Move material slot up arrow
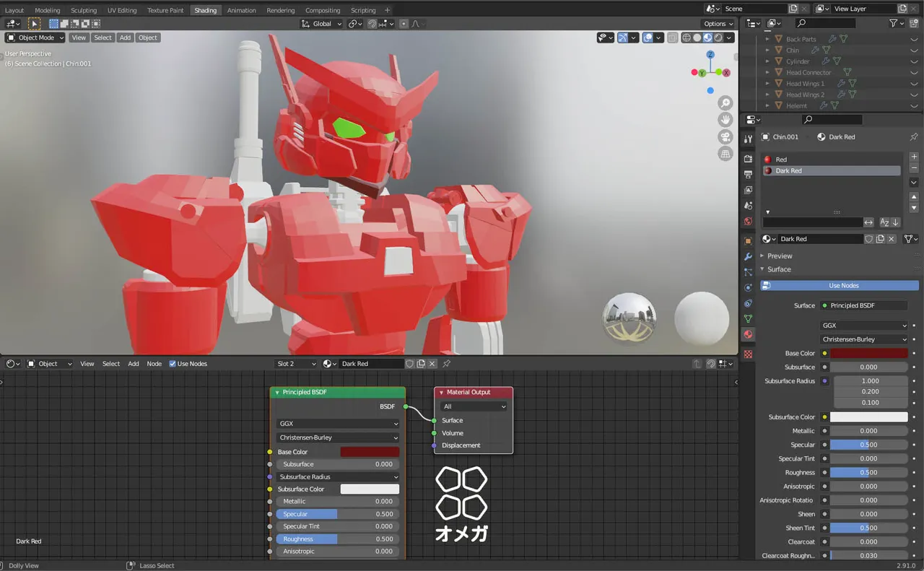This screenshot has width=924, height=571. click(914, 198)
